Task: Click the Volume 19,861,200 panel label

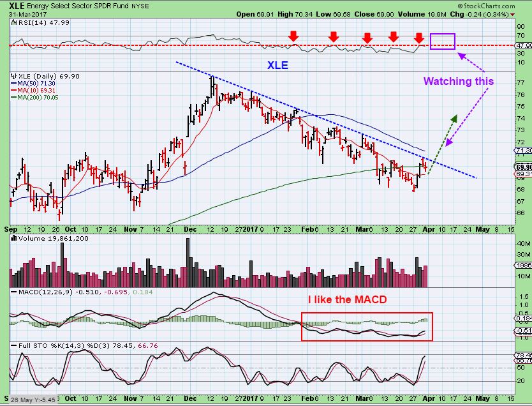Action: (54, 239)
